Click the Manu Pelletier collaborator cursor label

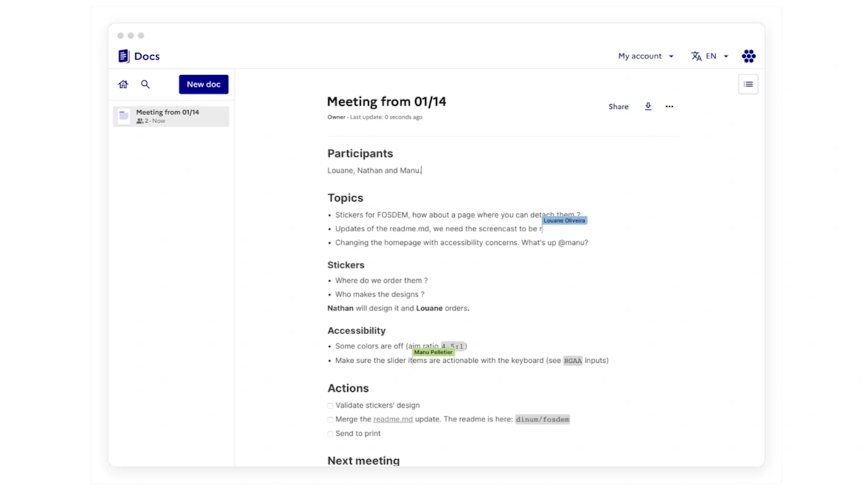[x=433, y=353]
